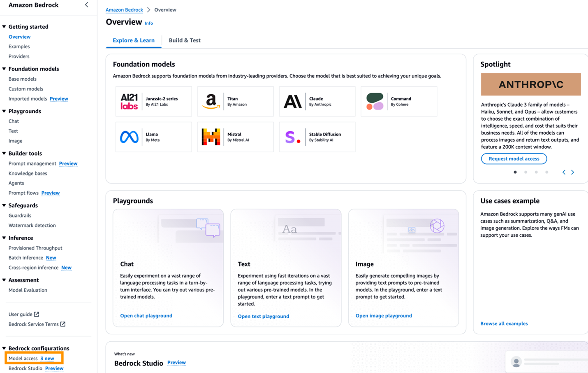Go to previous Spotlight slide arrow
Image resolution: width=588 pixels, height=373 pixels.
click(x=564, y=172)
